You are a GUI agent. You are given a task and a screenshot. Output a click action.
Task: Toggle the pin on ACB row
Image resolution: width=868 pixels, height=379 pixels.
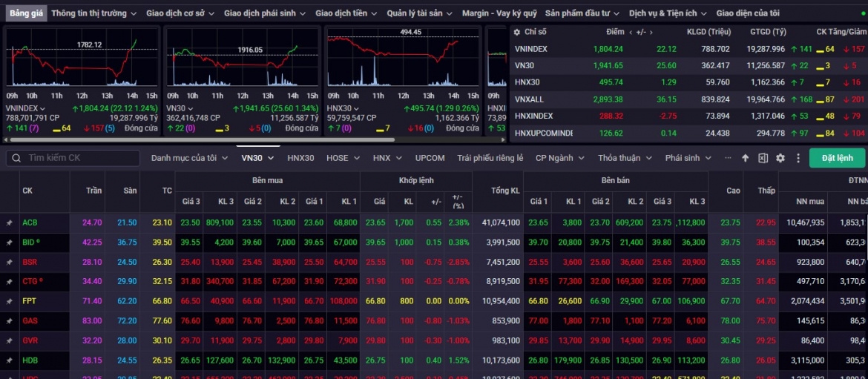(x=10, y=223)
